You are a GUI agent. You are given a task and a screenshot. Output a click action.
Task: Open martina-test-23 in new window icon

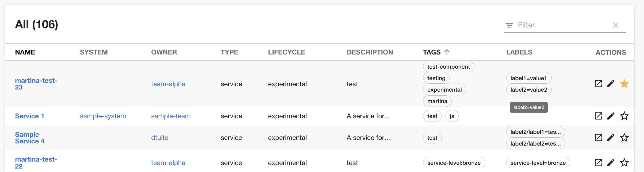pyautogui.click(x=598, y=84)
